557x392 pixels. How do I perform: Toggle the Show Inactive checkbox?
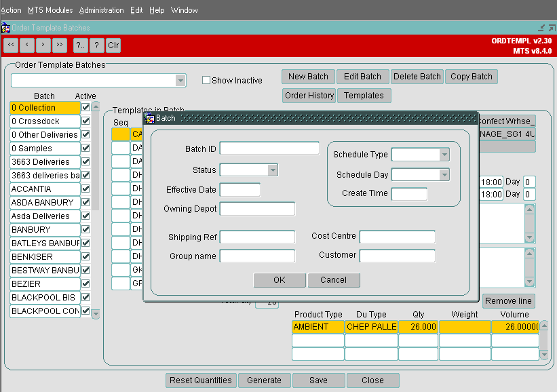[x=206, y=80]
